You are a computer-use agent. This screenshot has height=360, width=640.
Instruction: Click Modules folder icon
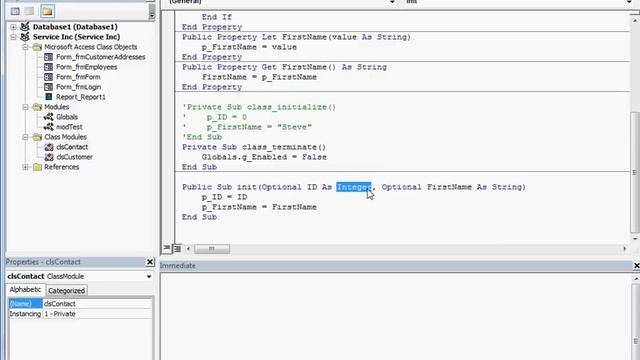[x=37, y=107]
